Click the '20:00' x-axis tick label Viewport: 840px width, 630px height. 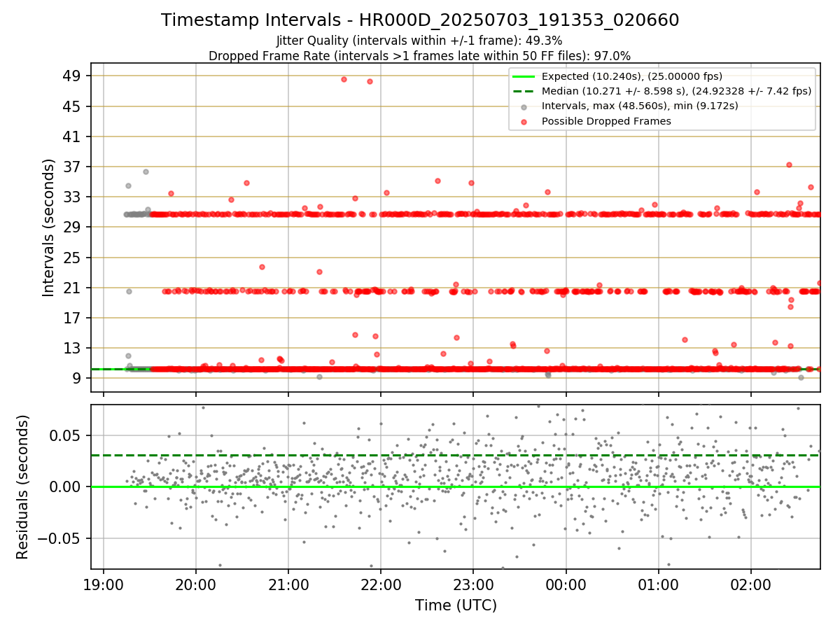click(x=196, y=584)
